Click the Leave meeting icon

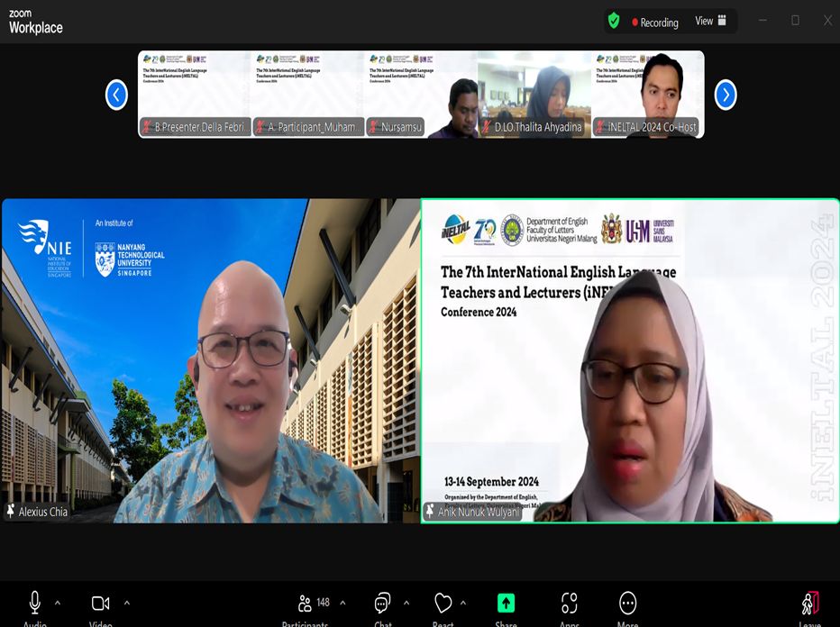tap(809, 604)
